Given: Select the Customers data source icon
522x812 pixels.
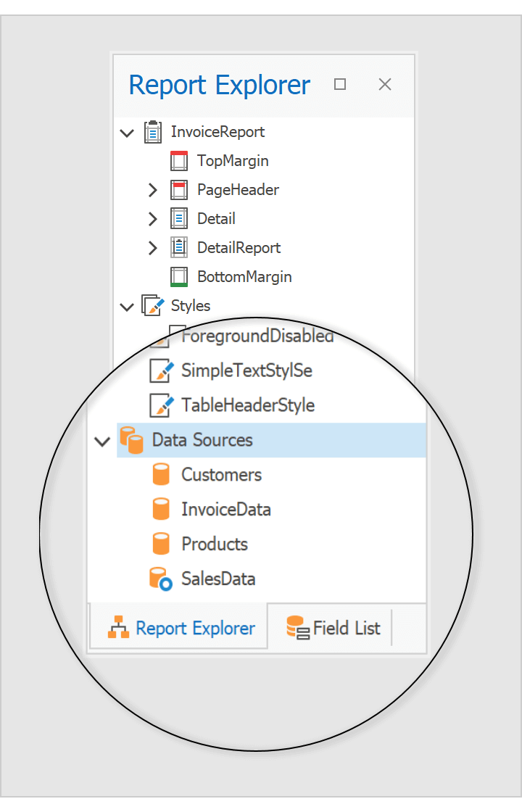Looking at the screenshot, I should click(161, 473).
